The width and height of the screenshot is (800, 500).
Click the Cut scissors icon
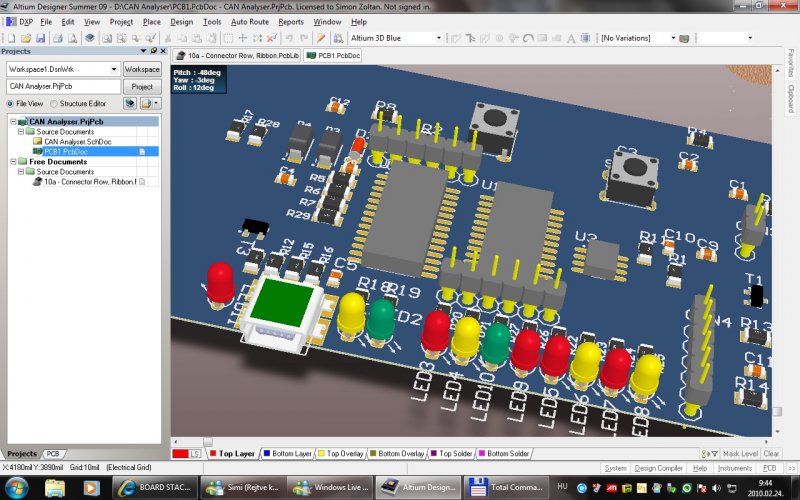click(167, 38)
